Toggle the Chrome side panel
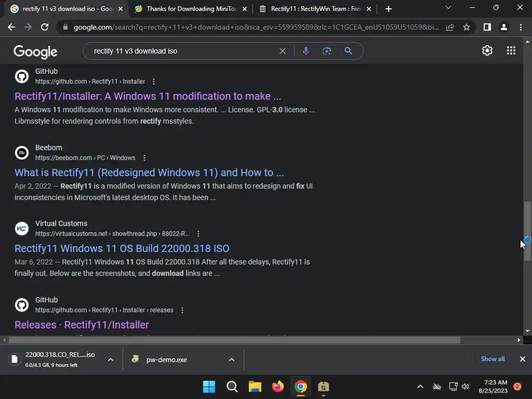 pyautogui.click(x=487, y=27)
